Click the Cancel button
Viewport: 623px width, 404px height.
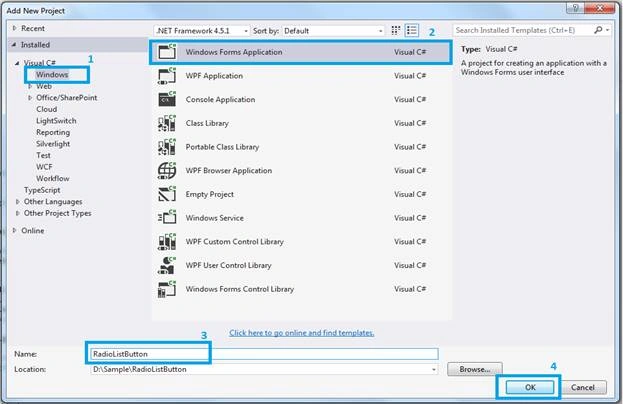click(x=582, y=387)
